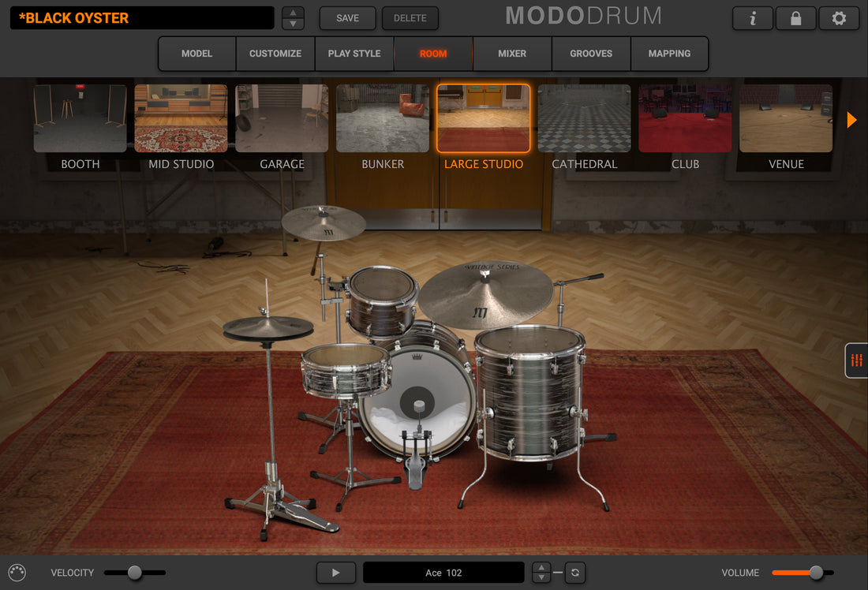
Task: Choose the Mid Studio room thumbnail
Action: tap(181, 118)
